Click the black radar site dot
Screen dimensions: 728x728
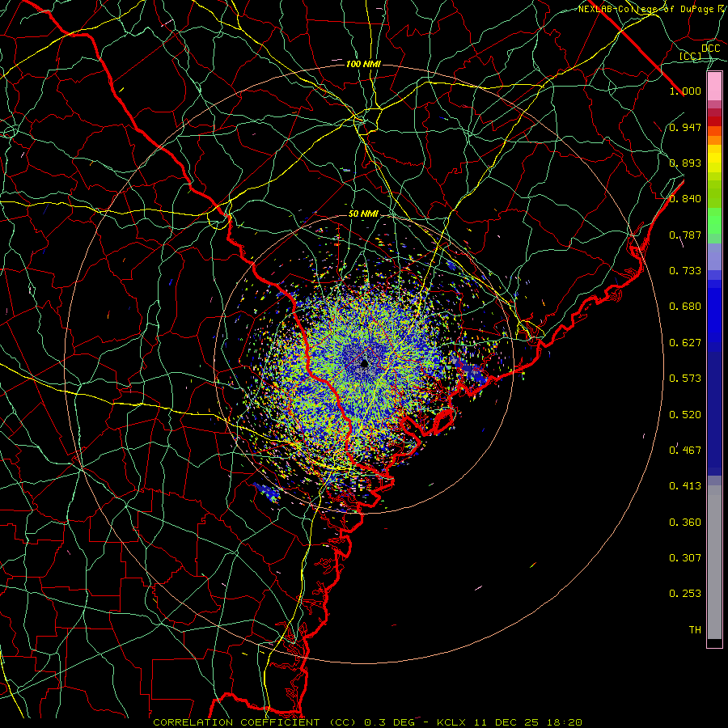pyautogui.click(x=365, y=363)
